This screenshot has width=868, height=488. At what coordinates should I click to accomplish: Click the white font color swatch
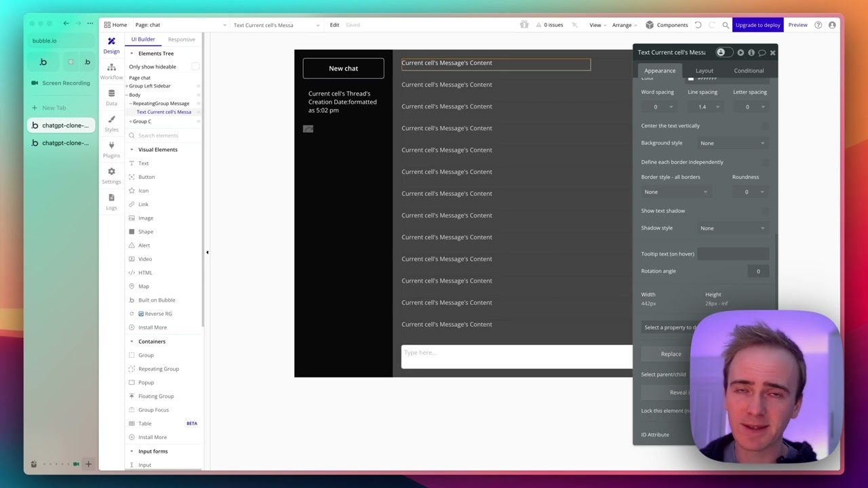click(690, 79)
